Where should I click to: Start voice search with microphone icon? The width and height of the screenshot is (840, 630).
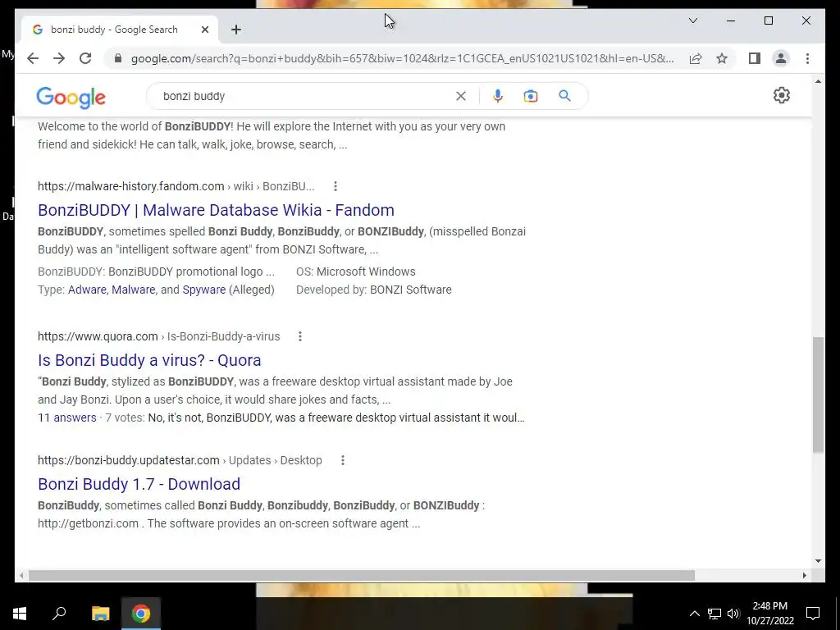pos(498,96)
